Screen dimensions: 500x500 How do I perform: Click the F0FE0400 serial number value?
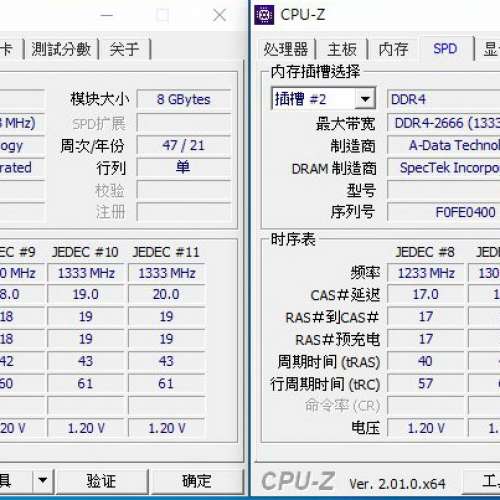[443, 212]
